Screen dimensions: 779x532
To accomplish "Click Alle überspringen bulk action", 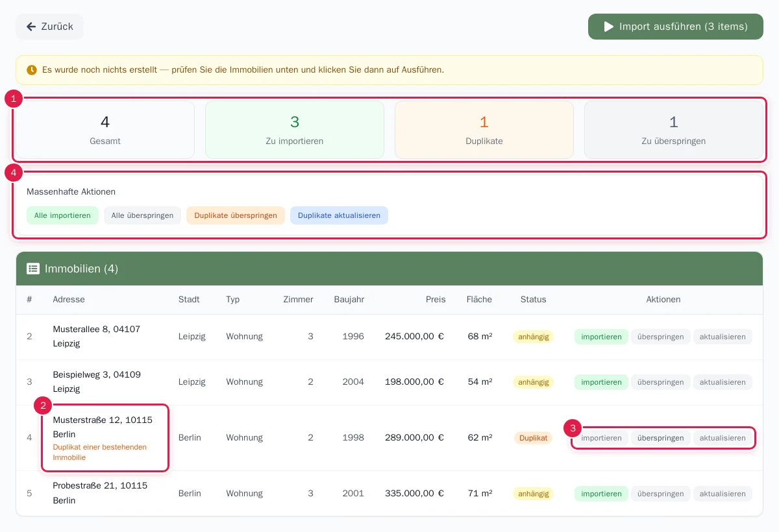I will click(x=142, y=215).
